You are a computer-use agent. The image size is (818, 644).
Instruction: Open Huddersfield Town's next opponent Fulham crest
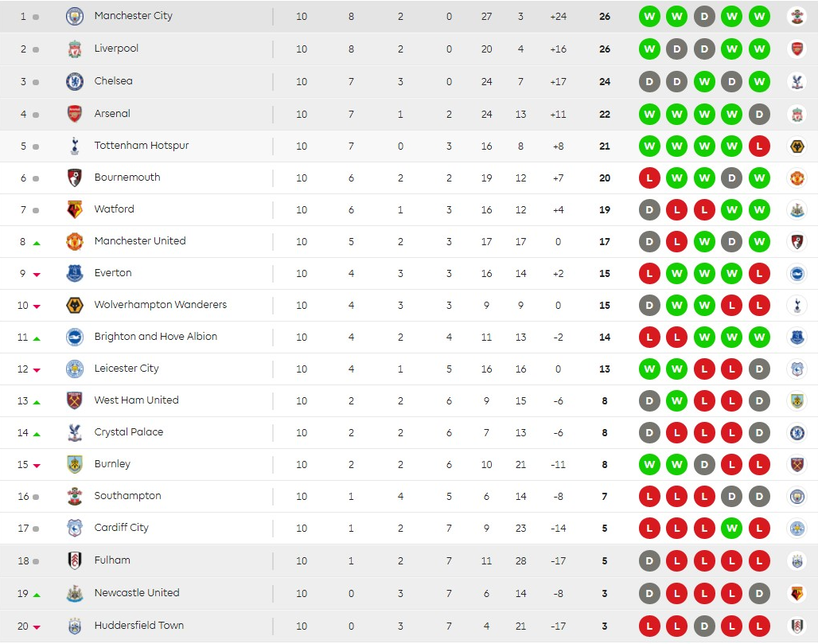pyautogui.click(x=795, y=626)
